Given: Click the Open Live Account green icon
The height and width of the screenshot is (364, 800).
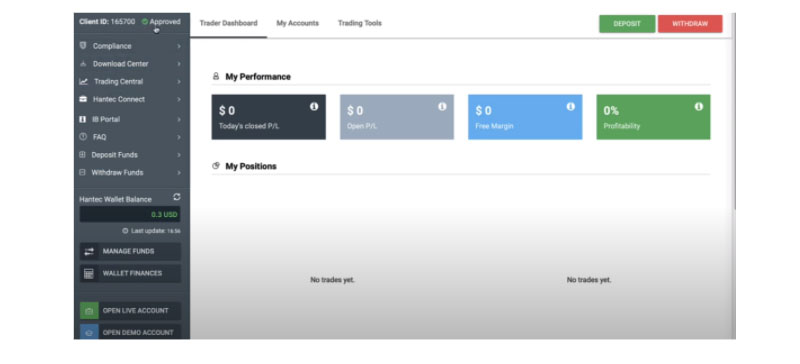Looking at the screenshot, I should pyautogui.click(x=89, y=311).
